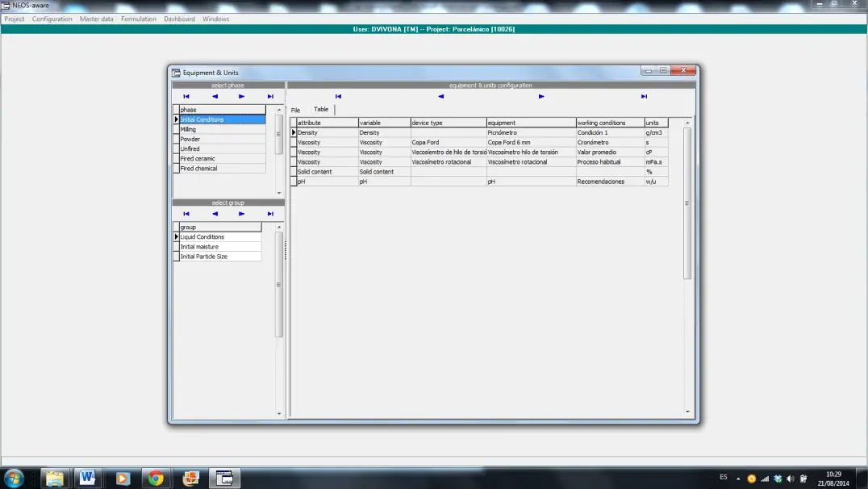The height and width of the screenshot is (489, 868).
Task: Jump to last record in select group navigator
Action: [270, 215]
